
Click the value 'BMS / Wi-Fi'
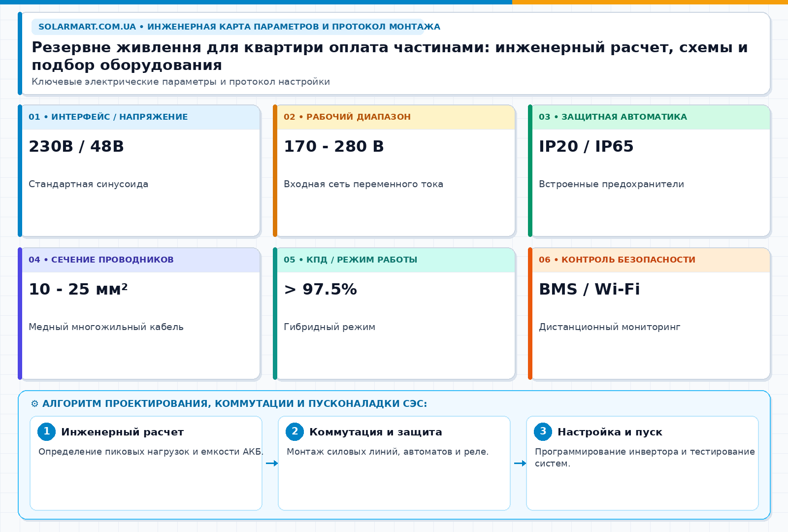pos(590,289)
